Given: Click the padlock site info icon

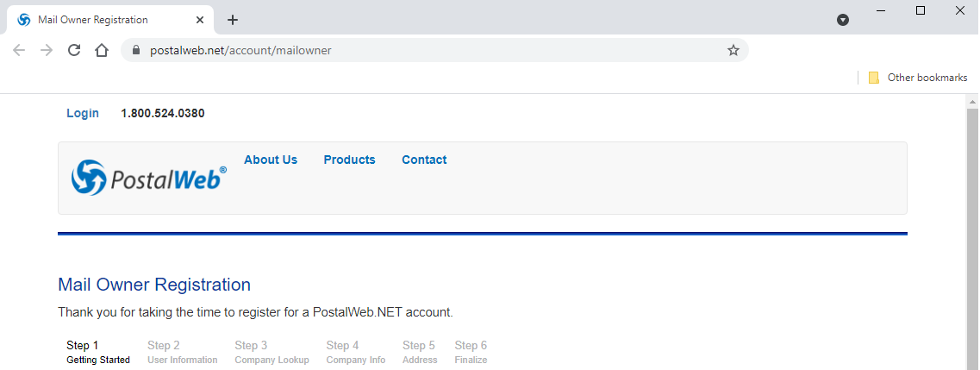Looking at the screenshot, I should pyautogui.click(x=137, y=51).
